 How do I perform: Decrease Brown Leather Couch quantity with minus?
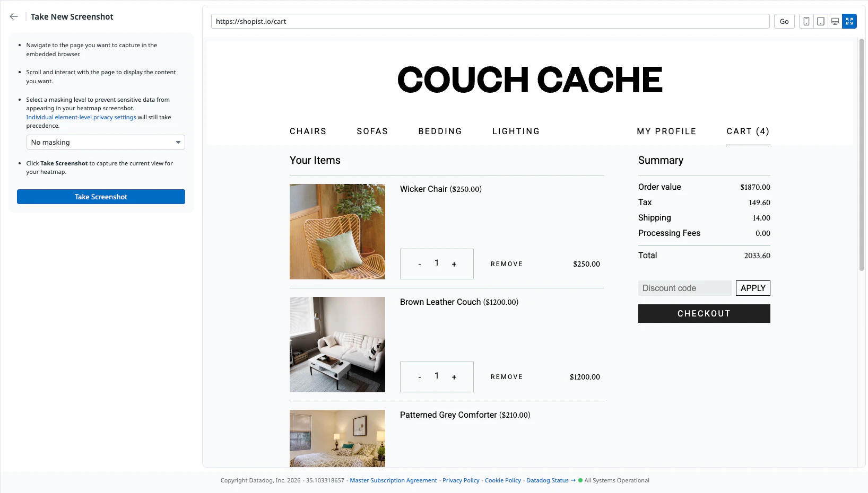click(420, 377)
